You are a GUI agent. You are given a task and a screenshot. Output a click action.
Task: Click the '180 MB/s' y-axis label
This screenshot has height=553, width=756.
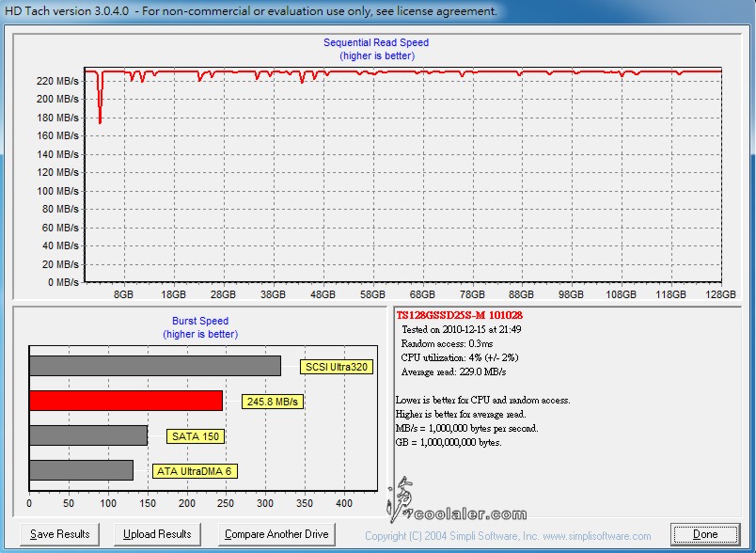coord(57,118)
